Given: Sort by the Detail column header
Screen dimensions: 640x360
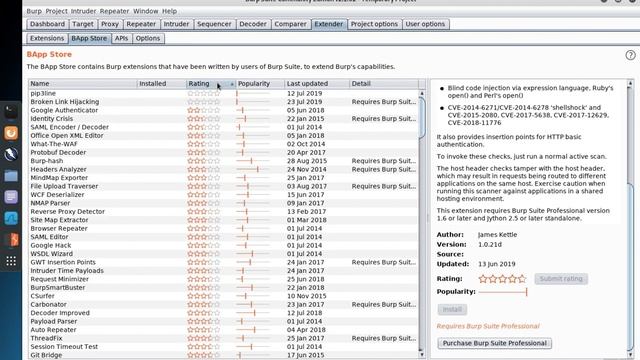Looking at the screenshot, I should [384, 84].
